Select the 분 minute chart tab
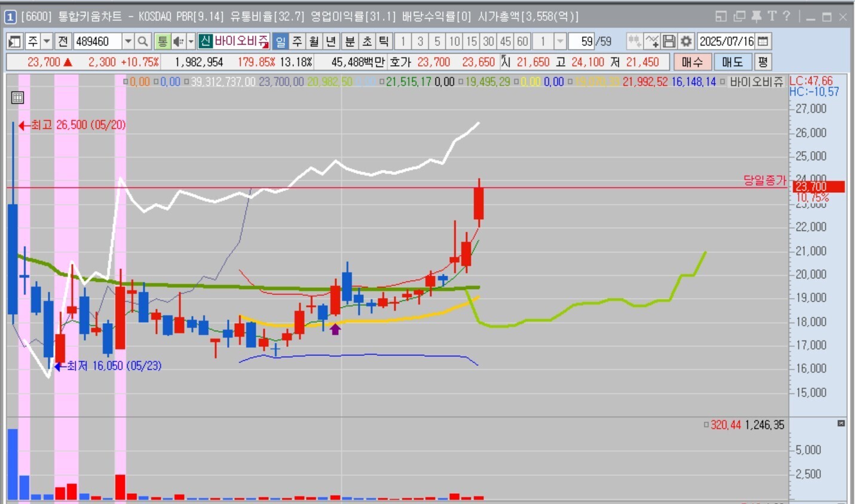Viewport: 855px width, 504px height. click(350, 41)
